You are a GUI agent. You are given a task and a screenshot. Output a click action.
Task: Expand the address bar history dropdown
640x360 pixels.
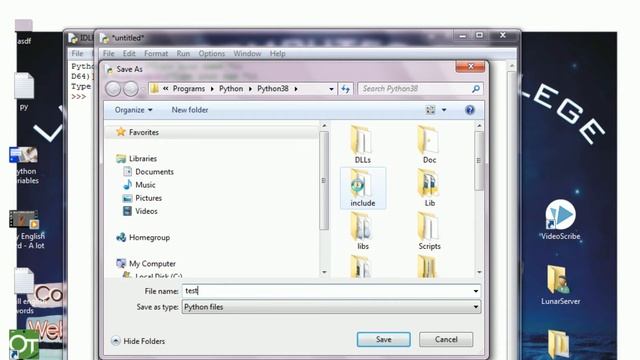pos(331,89)
